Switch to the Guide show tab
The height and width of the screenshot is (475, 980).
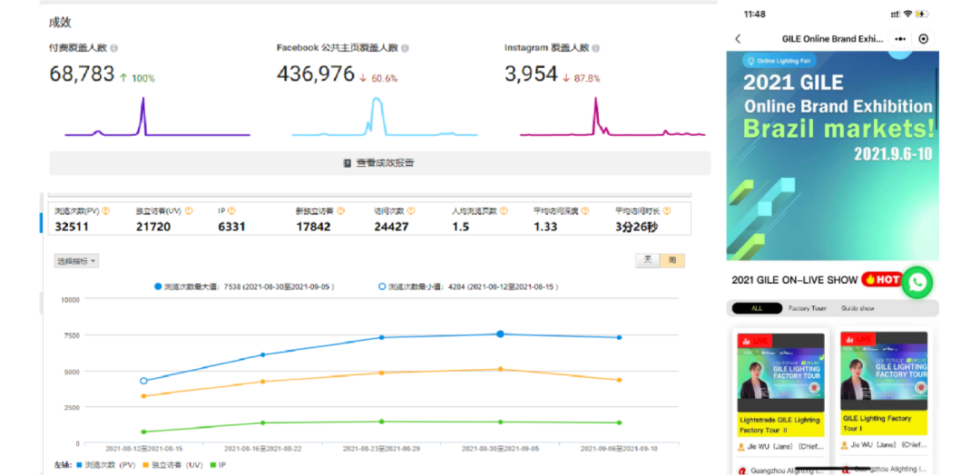click(x=857, y=308)
